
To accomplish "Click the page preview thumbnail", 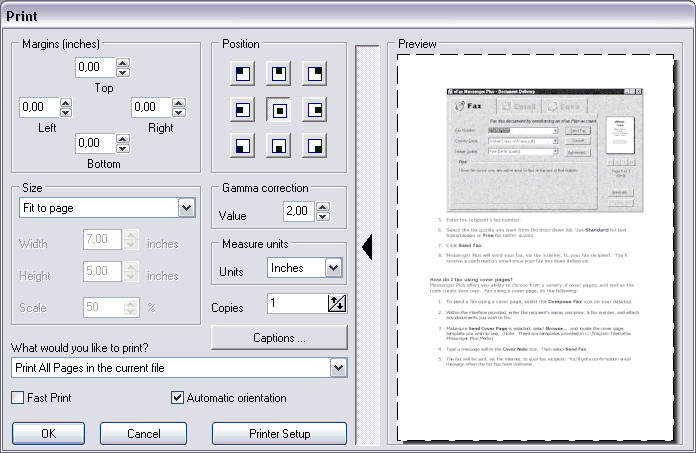I will [535, 248].
